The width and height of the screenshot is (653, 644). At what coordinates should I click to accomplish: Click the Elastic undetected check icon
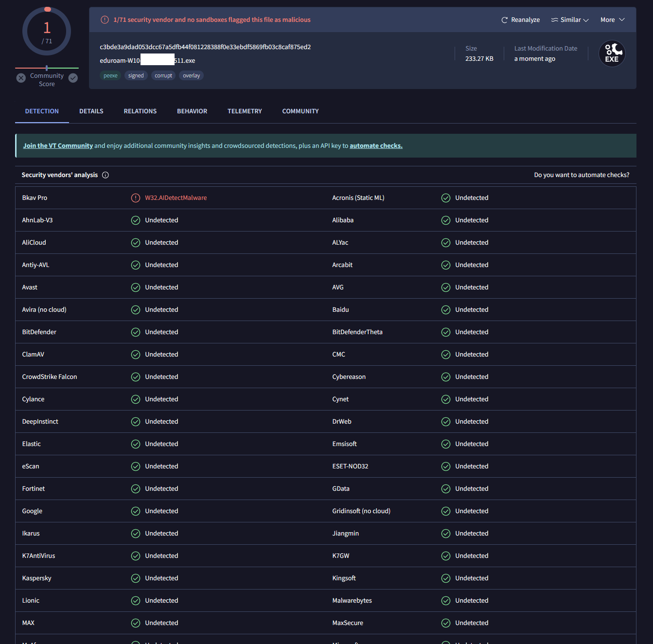136,444
